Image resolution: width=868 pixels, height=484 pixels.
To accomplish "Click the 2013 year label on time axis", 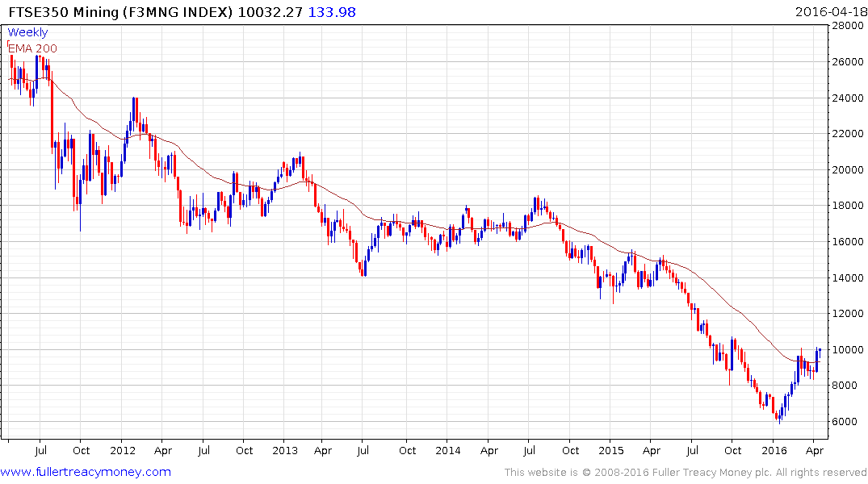I will [x=284, y=450].
